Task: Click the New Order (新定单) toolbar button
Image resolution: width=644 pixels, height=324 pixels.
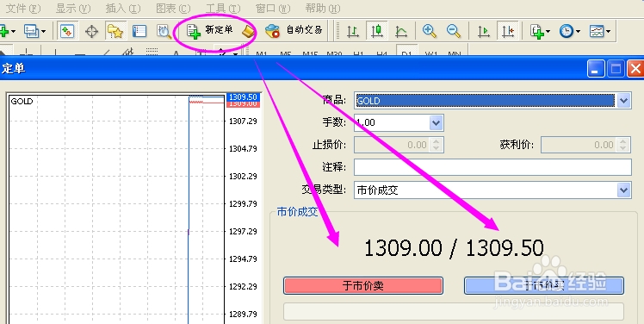Action: click(210, 30)
